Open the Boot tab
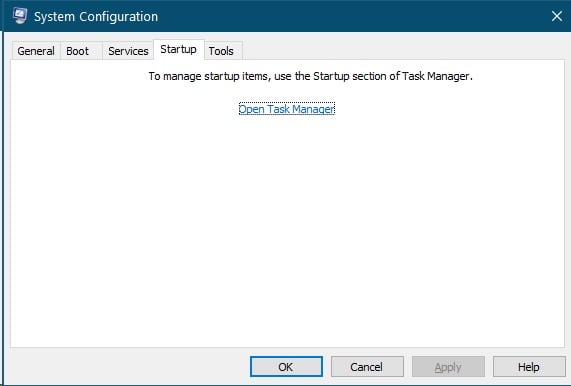 [x=78, y=51]
